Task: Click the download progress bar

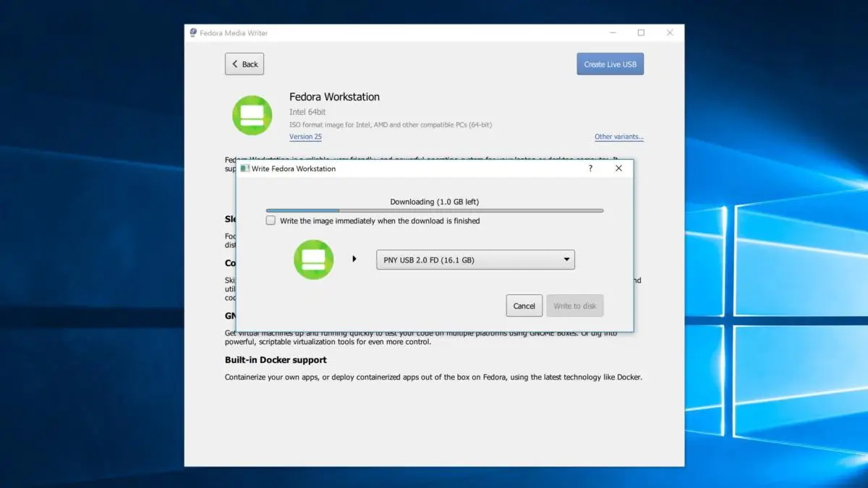Action: pyautogui.click(x=434, y=210)
